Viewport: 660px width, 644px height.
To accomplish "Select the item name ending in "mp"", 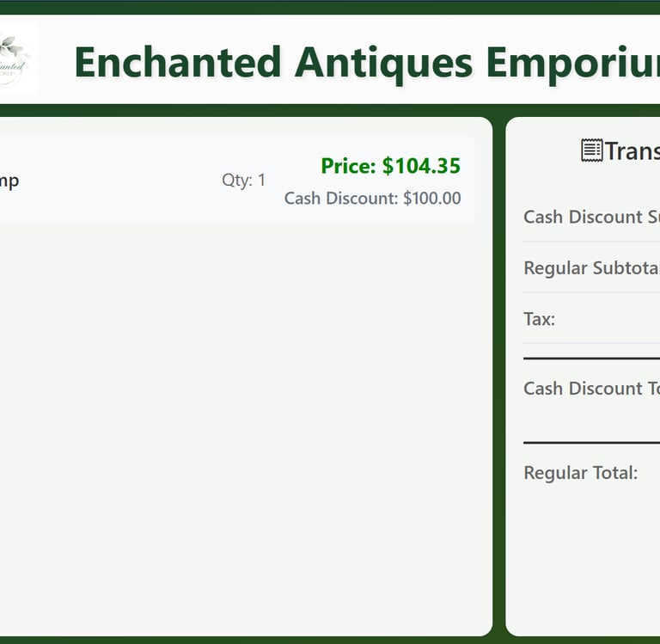I will (x=9, y=181).
